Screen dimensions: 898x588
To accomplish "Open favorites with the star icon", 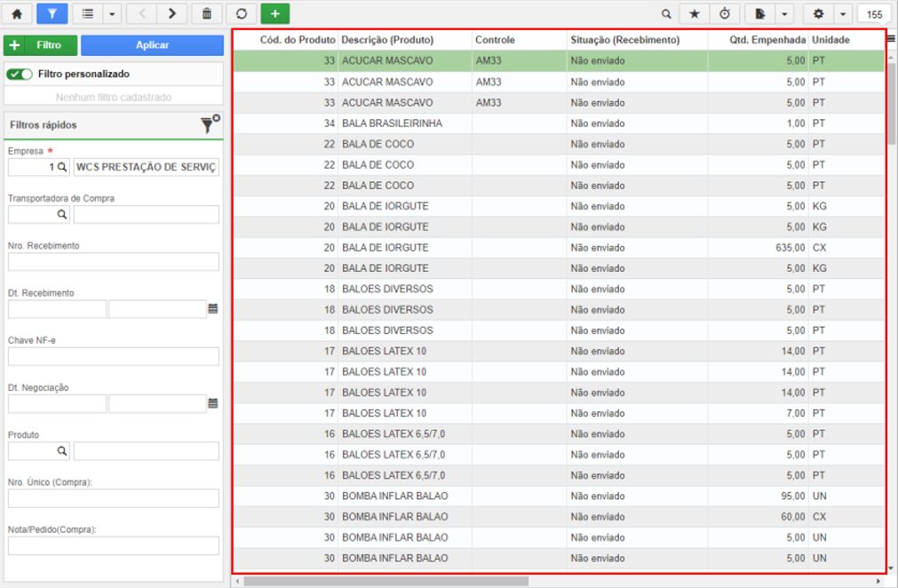I will coord(695,14).
